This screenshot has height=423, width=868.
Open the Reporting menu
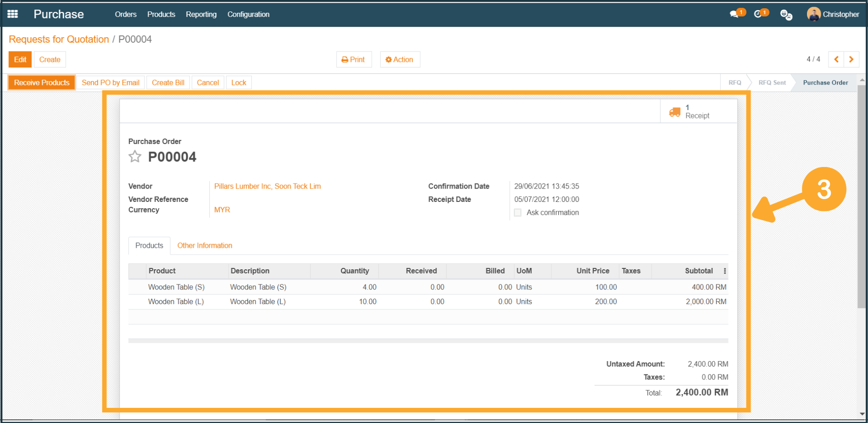[201, 14]
